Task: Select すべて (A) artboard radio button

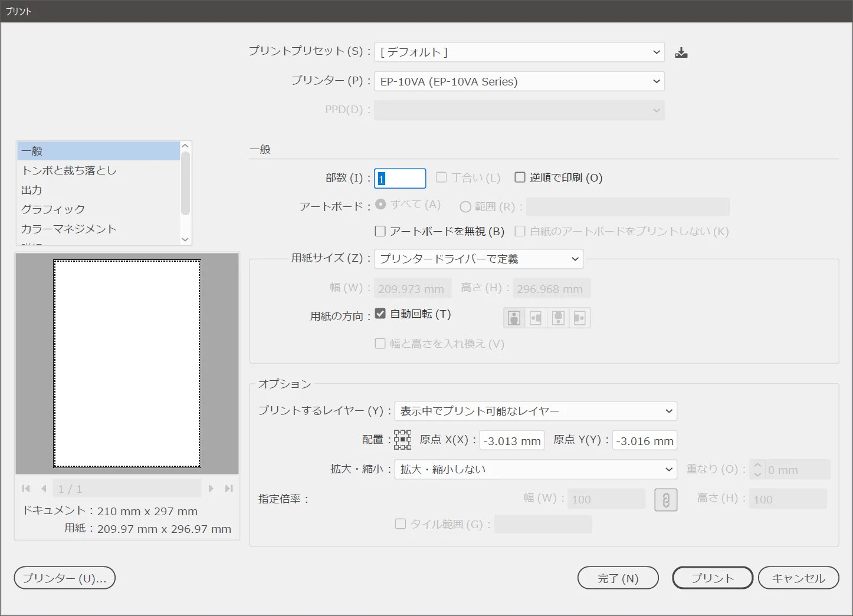Action: point(381,204)
